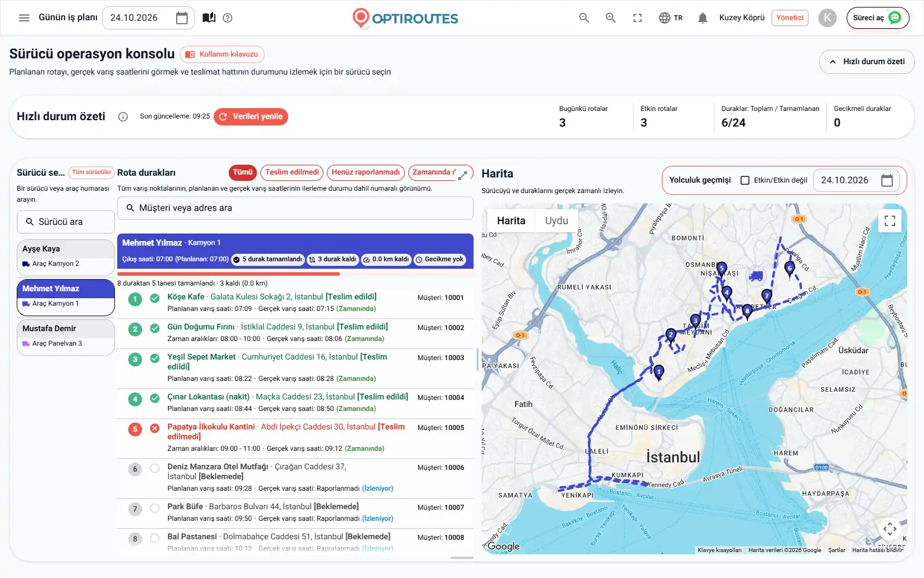Open the Yolculuk geçmişi date picker calendar
This screenshot has width=924, height=578.
point(887,180)
